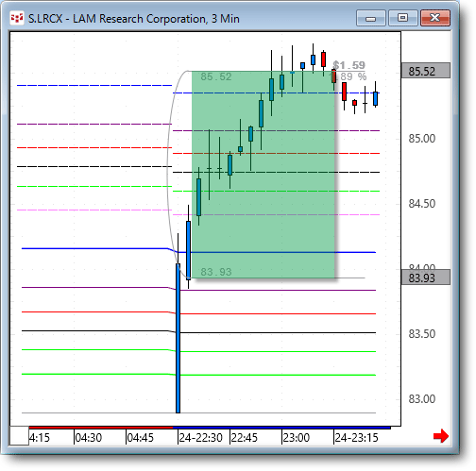The width and height of the screenshot is (476, 471).
Task: Click the blue session bar on time axis
Action: pos(281,428)
